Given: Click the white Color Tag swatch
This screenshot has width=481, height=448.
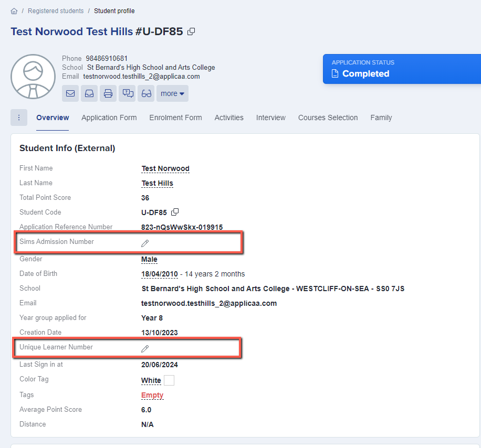Looking at the screenshot, I should point(169,380).
